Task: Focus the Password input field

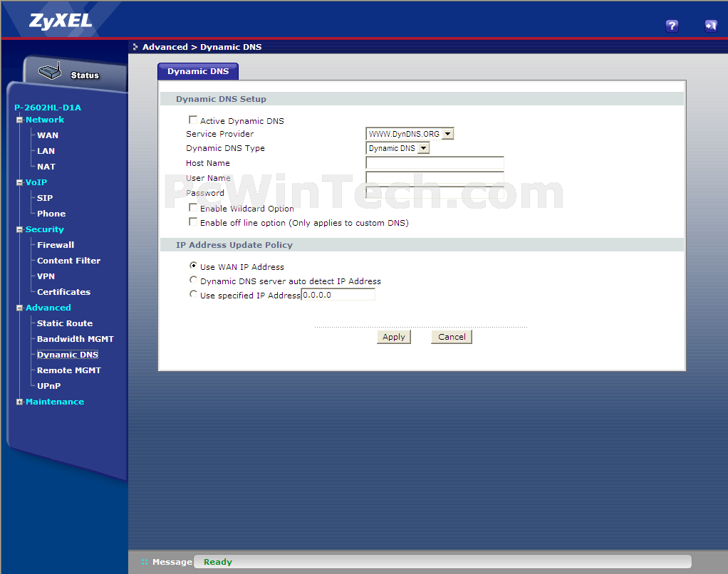Action: (435, 192)
